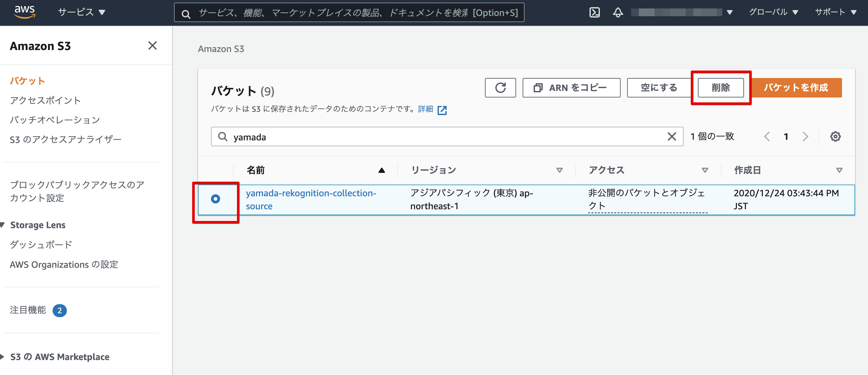This screenshot has height=375, width=868.
Task: Click the AWS logo home icon
Action: [x=25, y=12]
